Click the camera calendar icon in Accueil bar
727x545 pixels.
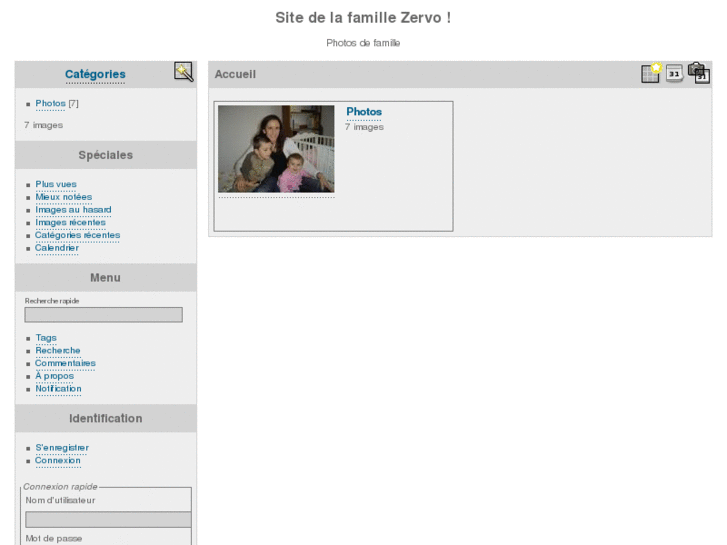pyautogui.click(x=699, y=73)
